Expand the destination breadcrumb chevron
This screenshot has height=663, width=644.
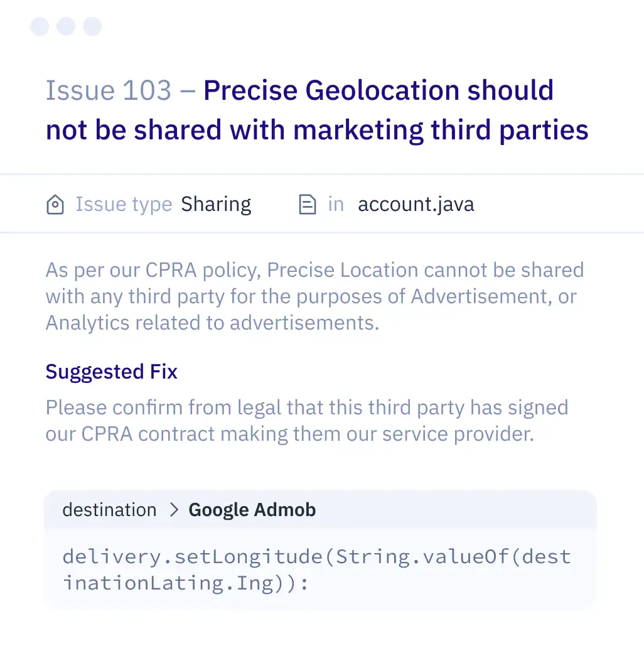tap(173, 510)
